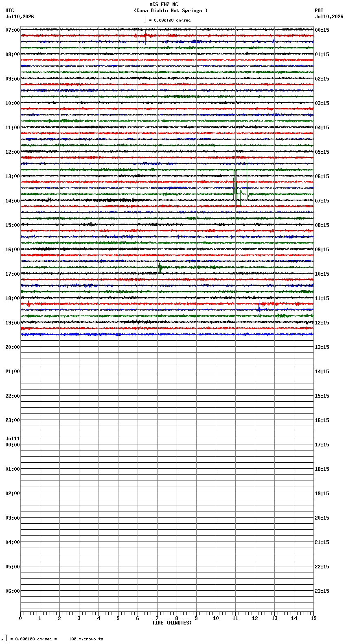The image size is (346, 644).
Task: Click the 18:00 UTC time label
Action: (13, 298)
